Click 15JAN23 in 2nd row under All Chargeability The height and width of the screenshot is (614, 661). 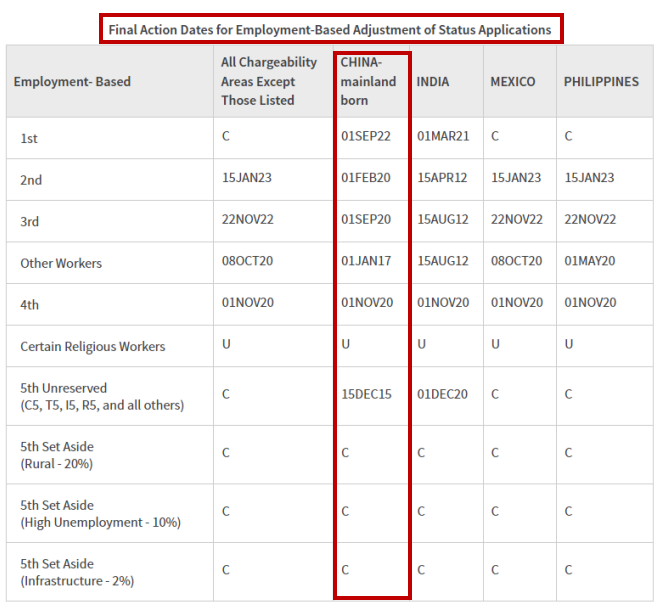(x=247, y=177)
